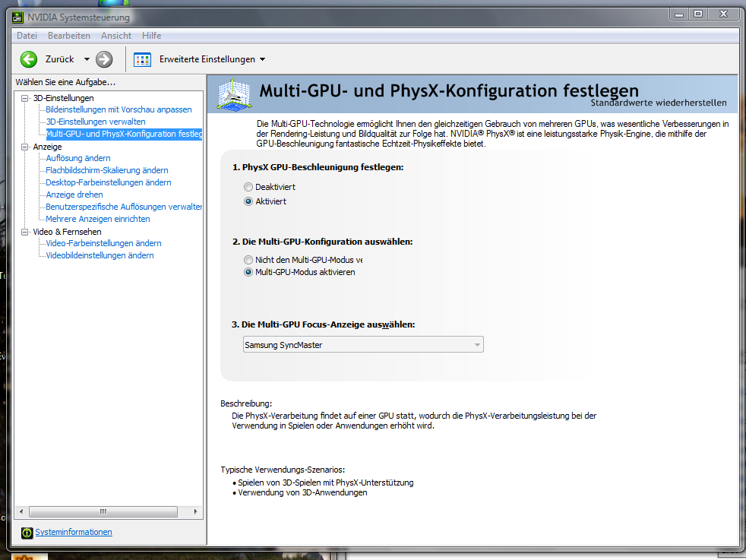The width and height of the screenshot is (746, 560).
Task: Click the Erweiterte Einstellungen label
Action: [x=207, y=59]
